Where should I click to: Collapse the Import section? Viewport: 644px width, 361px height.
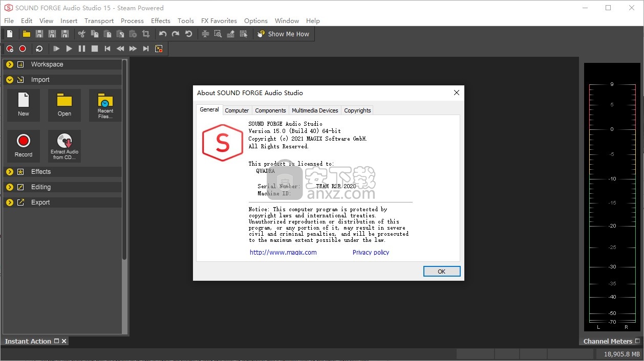pyautogui.click(x=10, y=80)
